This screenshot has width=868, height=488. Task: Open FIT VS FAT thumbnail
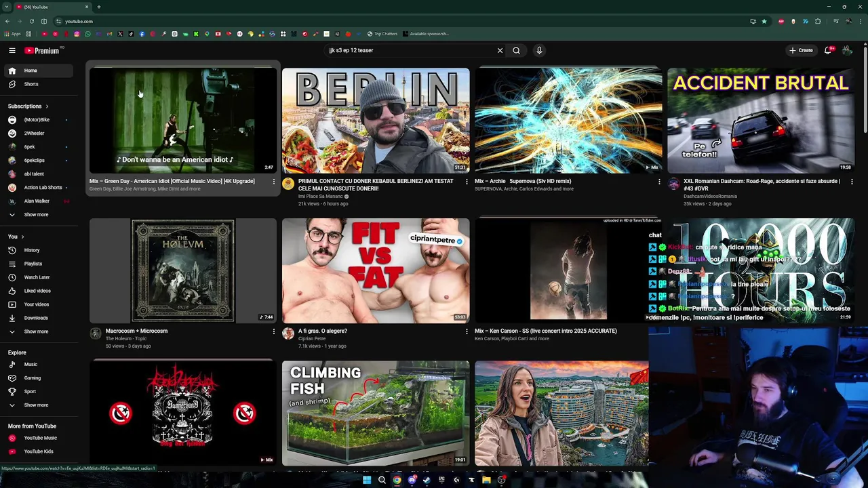pos(376,270)
